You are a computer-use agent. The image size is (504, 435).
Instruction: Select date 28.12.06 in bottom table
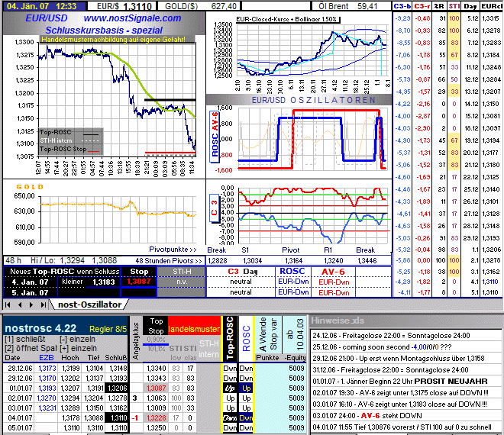click(x=20, y=368)
